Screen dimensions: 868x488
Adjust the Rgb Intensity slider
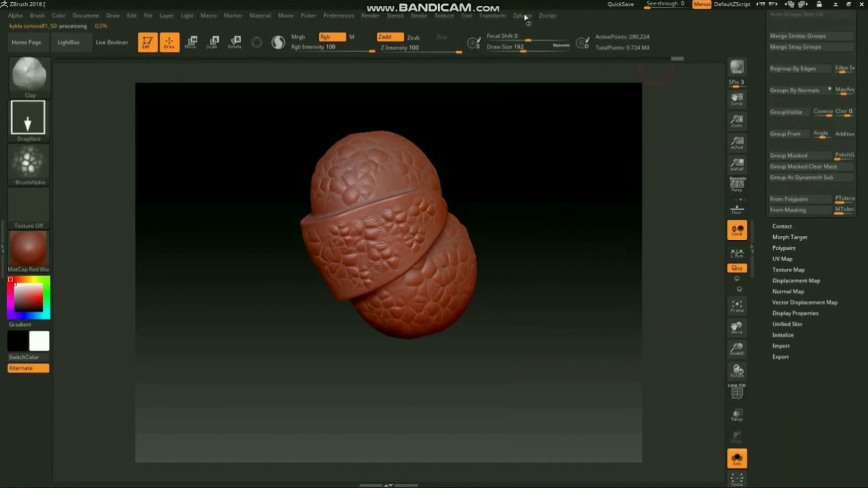[x=332, y=47]
